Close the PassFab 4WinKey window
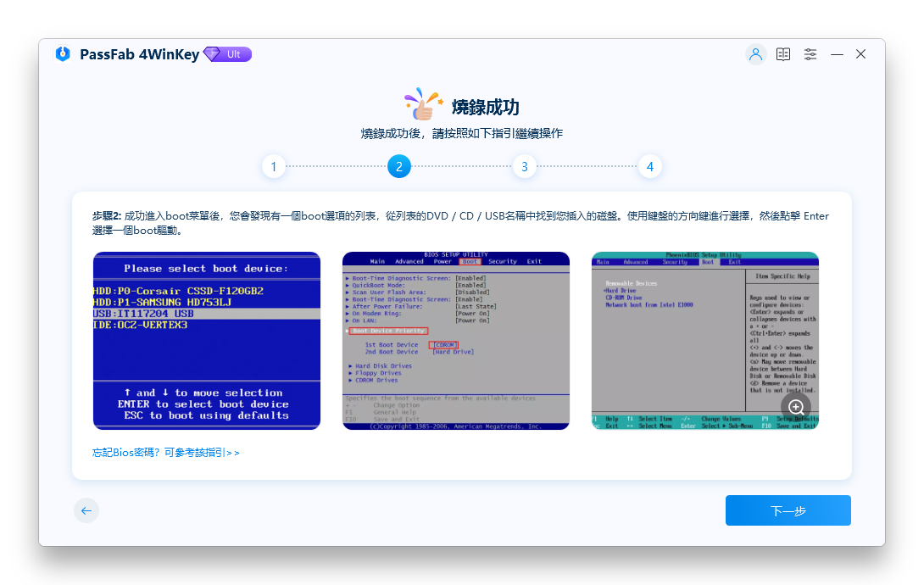This screenshot has width=924, height=585. click(860, 54)
